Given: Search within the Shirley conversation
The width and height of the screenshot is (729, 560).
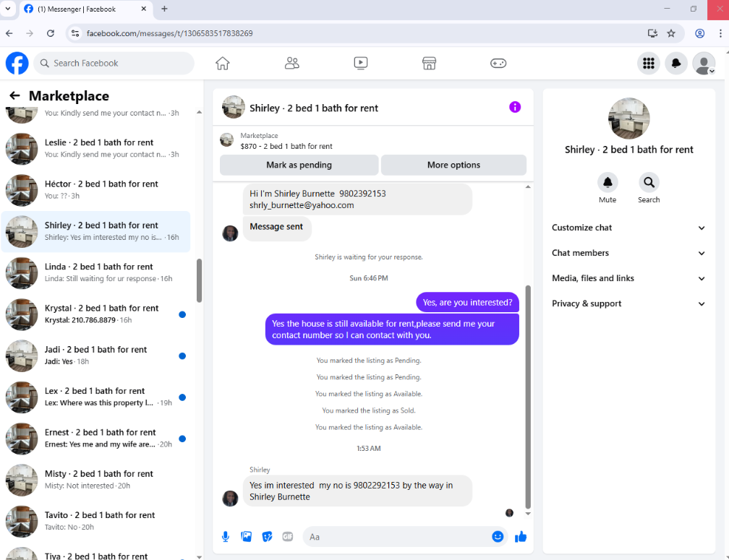Looking at the screenshot, I should [x=649, y=183].
